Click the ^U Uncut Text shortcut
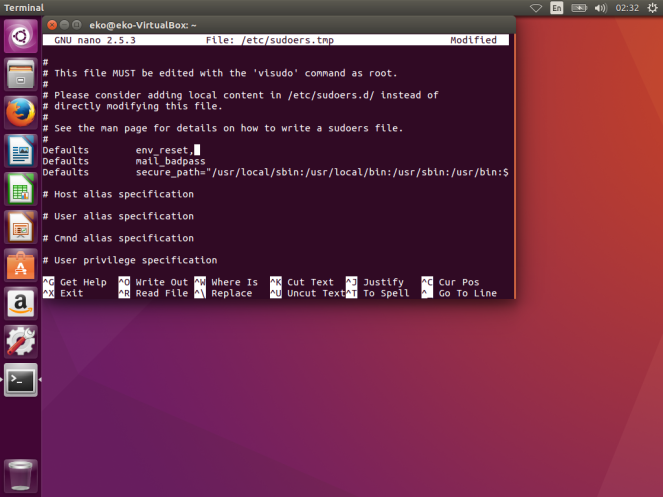Image resolution: width=663 pixels, height=497 pixels. [x=308, y=293]
